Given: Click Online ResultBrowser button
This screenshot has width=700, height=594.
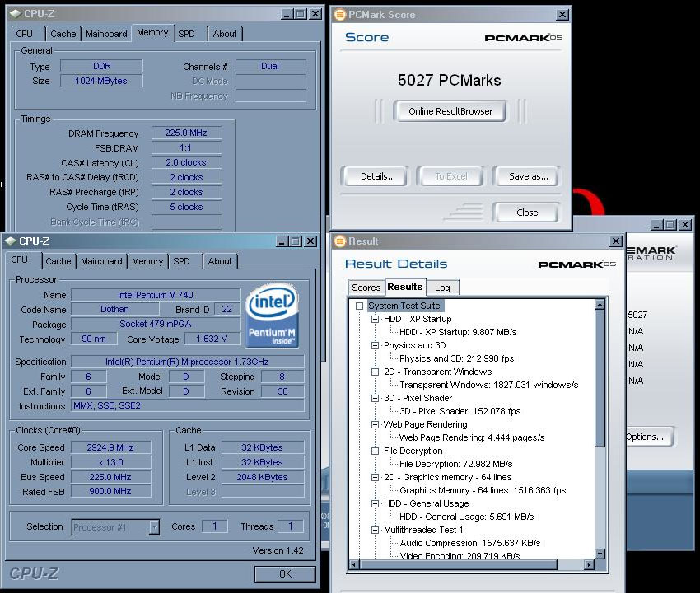Looking at the screenshot, I should 450,111.
